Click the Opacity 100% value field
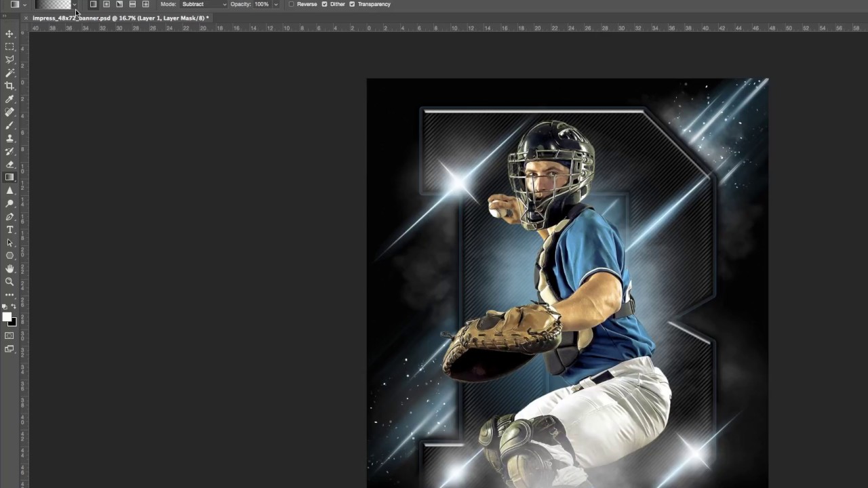 coord(262,4)
